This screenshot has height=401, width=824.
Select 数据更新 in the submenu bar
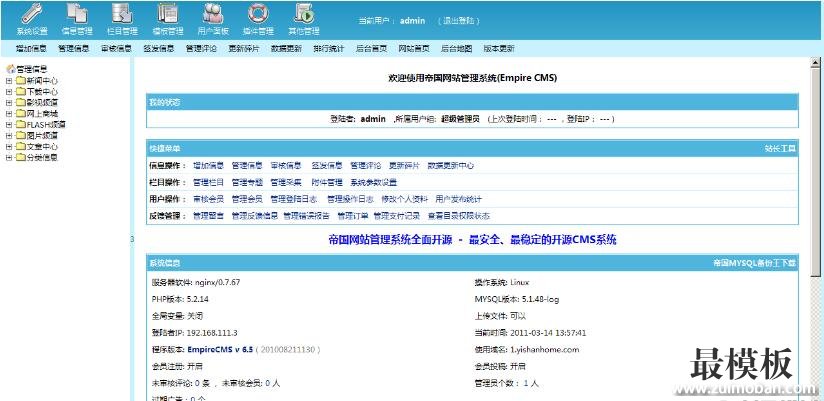[286, 48]
